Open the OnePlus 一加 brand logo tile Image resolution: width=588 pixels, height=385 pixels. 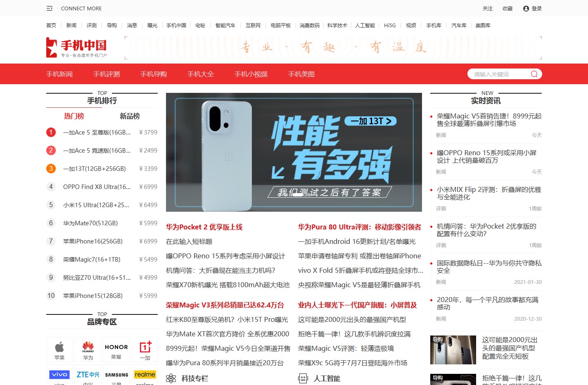[145, 350]
